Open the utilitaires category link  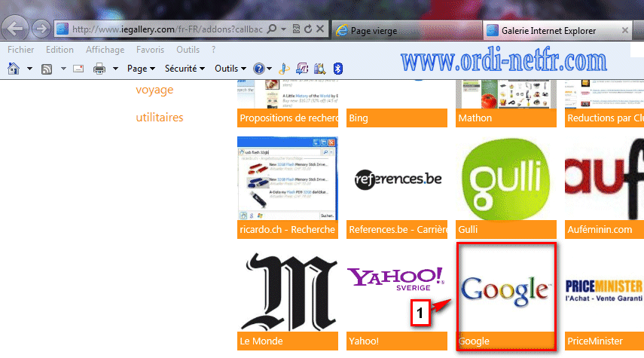[x=160, y=118]
